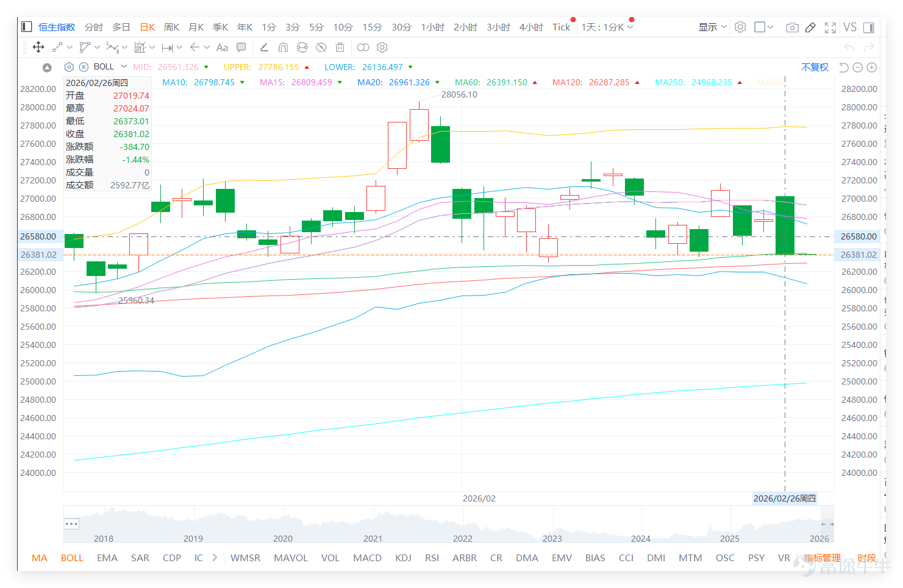
Task: Toggle the VOL sub indicator
Action: pos(330,558)
